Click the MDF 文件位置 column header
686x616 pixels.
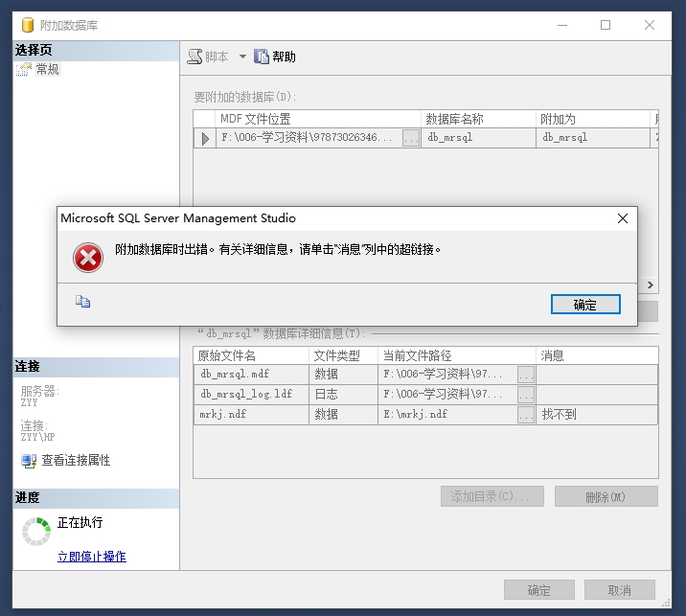[x=318, y=119]
